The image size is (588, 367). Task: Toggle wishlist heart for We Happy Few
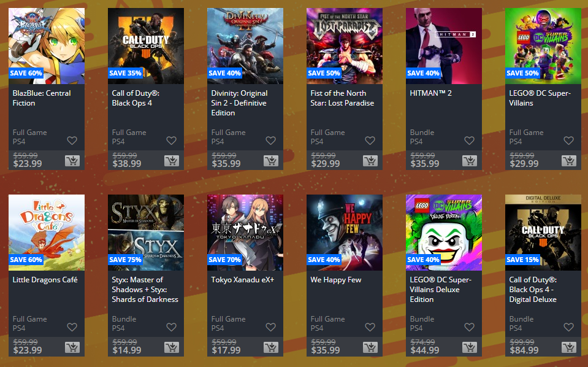[370, 327]
